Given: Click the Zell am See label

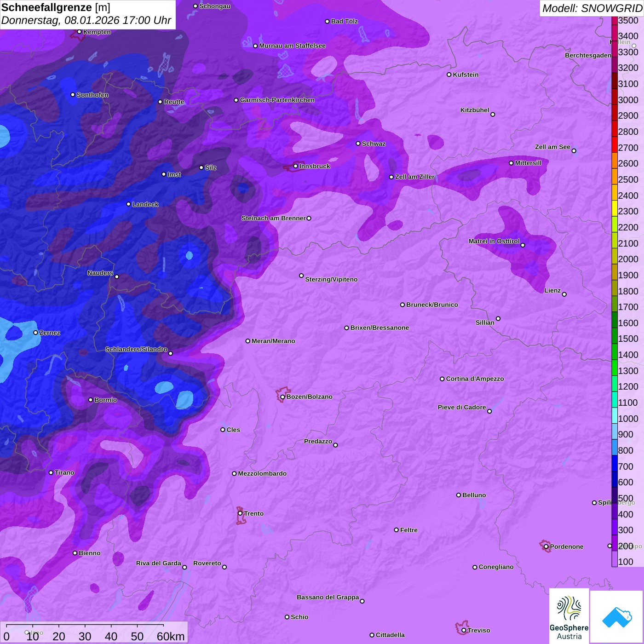Looking at the screenshot, I should (552, 147).
